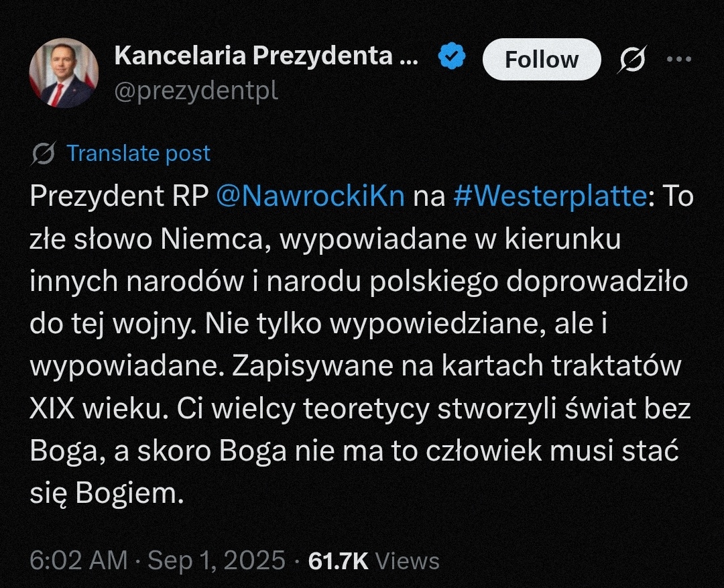Click the Grok icon before Translate post
The image size is (724, 588).
pos(44,154)
